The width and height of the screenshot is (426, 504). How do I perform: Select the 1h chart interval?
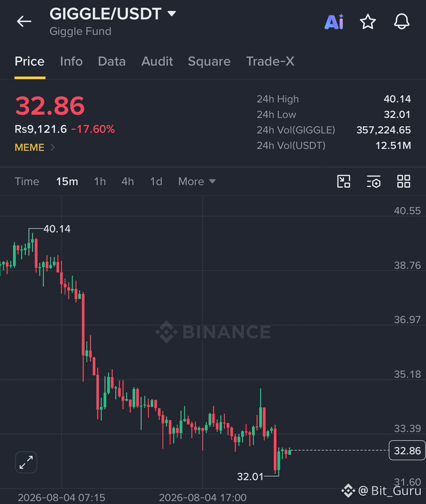point(100,182)
